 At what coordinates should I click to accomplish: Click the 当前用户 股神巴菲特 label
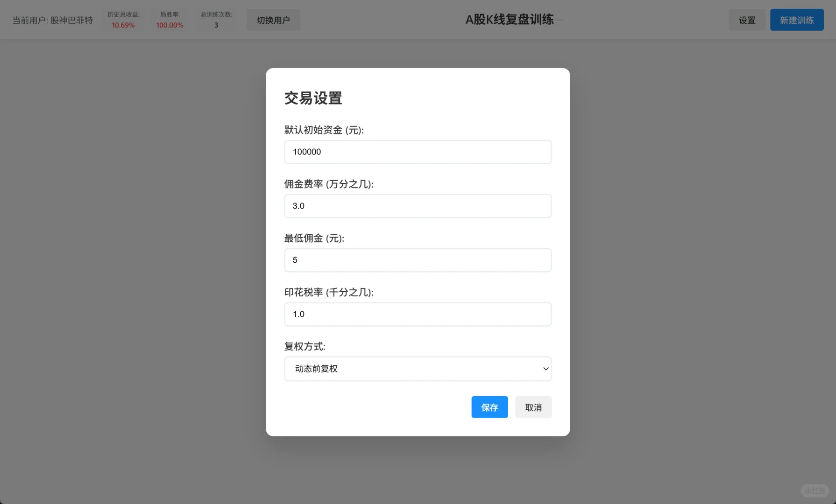52,20
